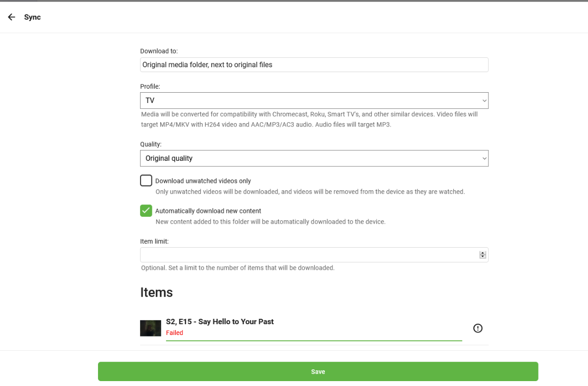Click the Download to folder field
588x386 pixels.
[x=314, y=65]
